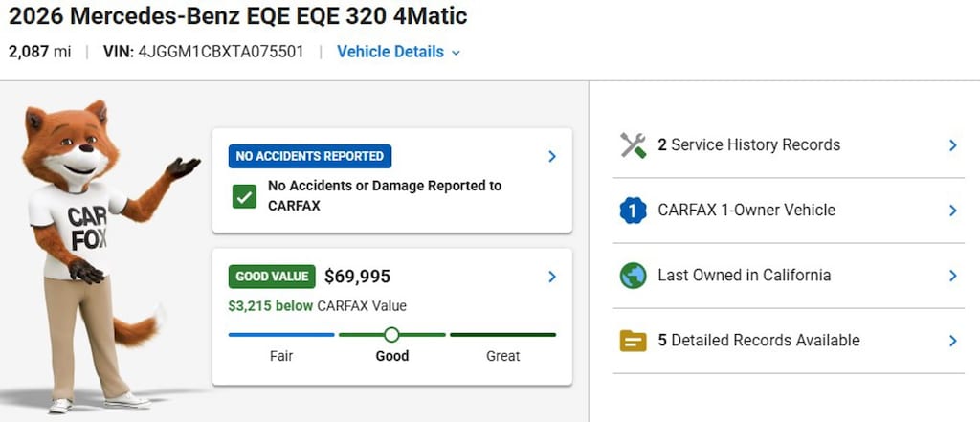
Task: Open 2 Service History Records link
Action: tap(748, 145)
